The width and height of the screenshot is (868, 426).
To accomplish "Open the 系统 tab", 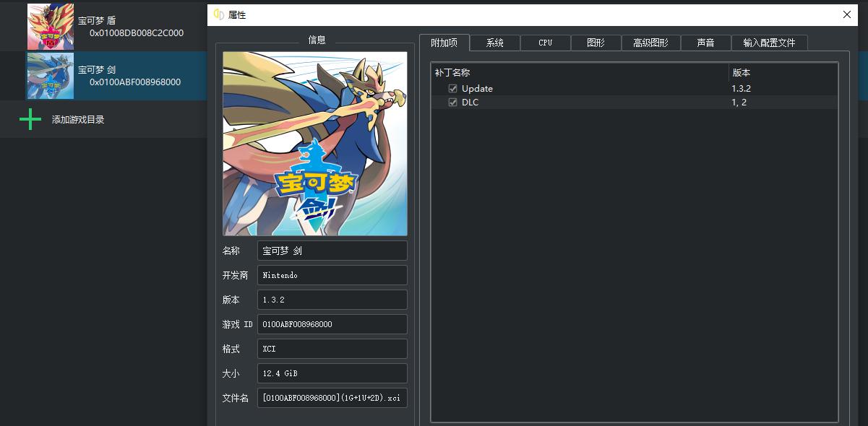I will coord(495,43).
